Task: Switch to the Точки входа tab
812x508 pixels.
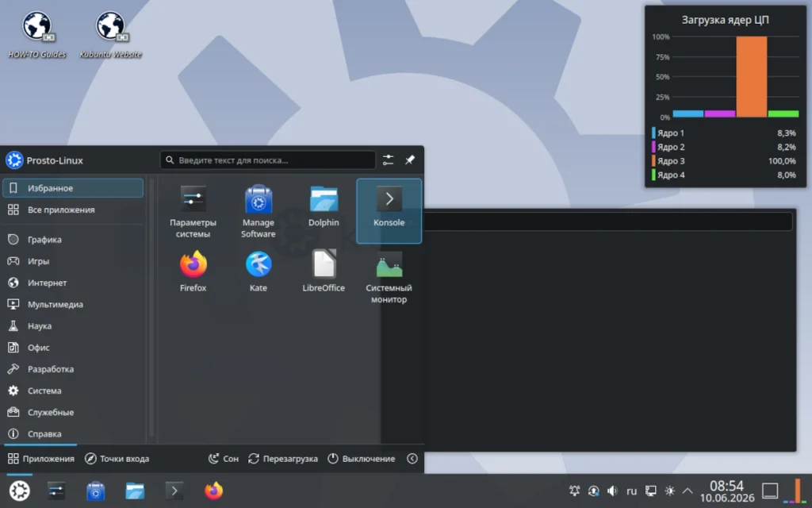Action: pos(117,459)
